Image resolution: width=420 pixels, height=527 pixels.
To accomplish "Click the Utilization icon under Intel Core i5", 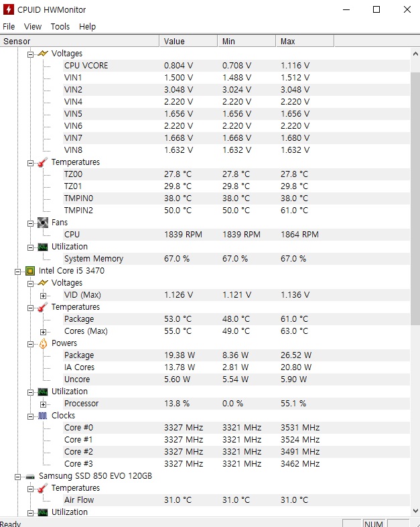I will [43, 392].
